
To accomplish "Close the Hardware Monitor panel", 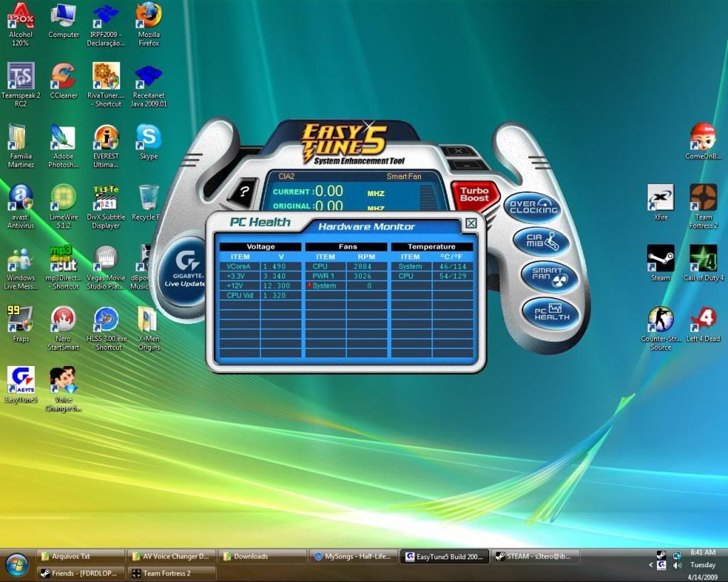I will [471, 223].
